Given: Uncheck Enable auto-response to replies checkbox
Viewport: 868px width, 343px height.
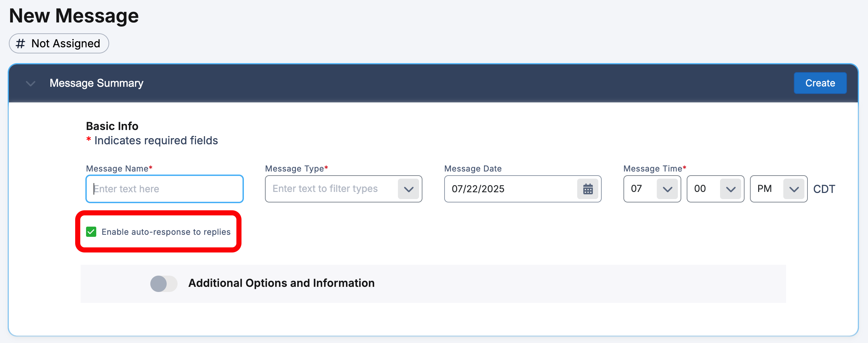Looking at the screenshot, I should pos(91,232).
